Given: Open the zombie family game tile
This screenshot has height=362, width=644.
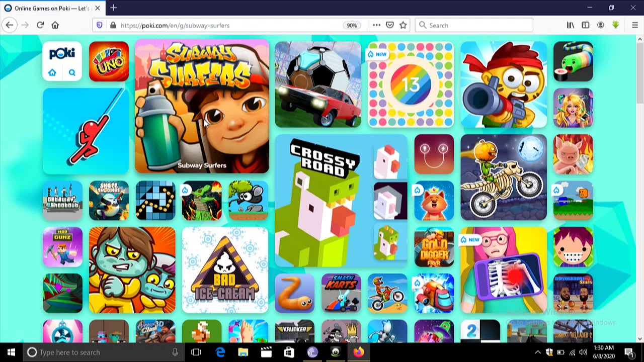Looking at the screenshot, I should point(132,270).
